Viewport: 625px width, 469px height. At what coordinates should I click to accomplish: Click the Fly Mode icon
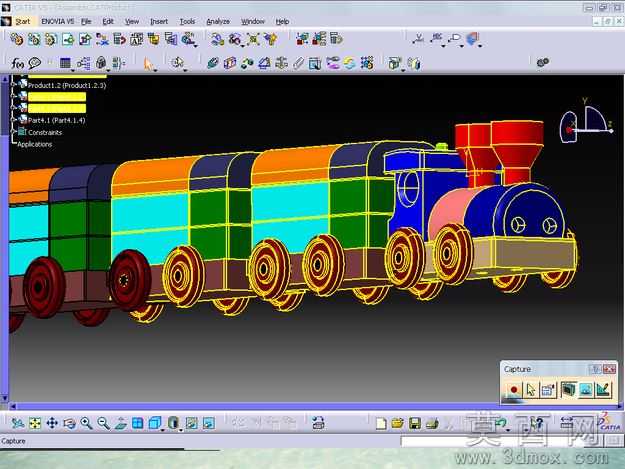pos(17,423)
